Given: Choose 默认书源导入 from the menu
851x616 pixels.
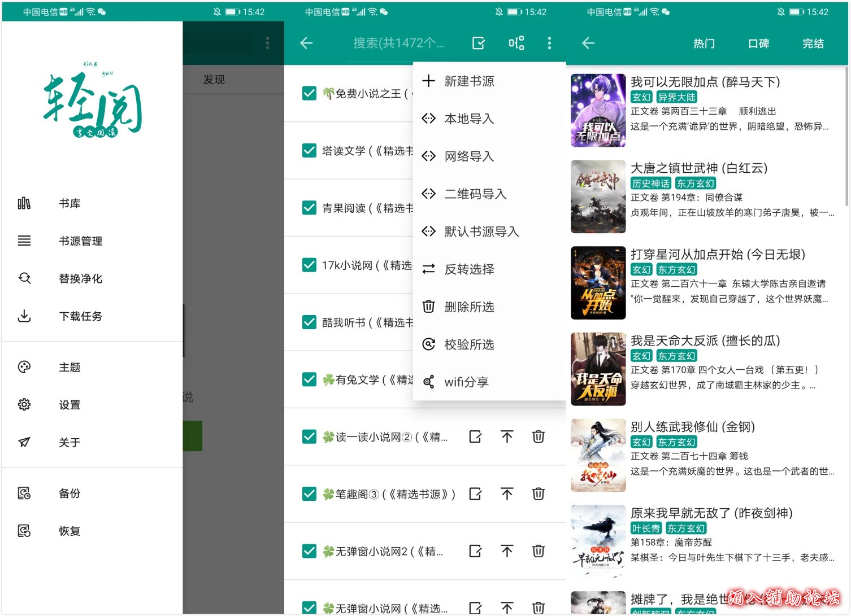Looking at the screenshot, I should pyautogui.click(x=489, y=231).
